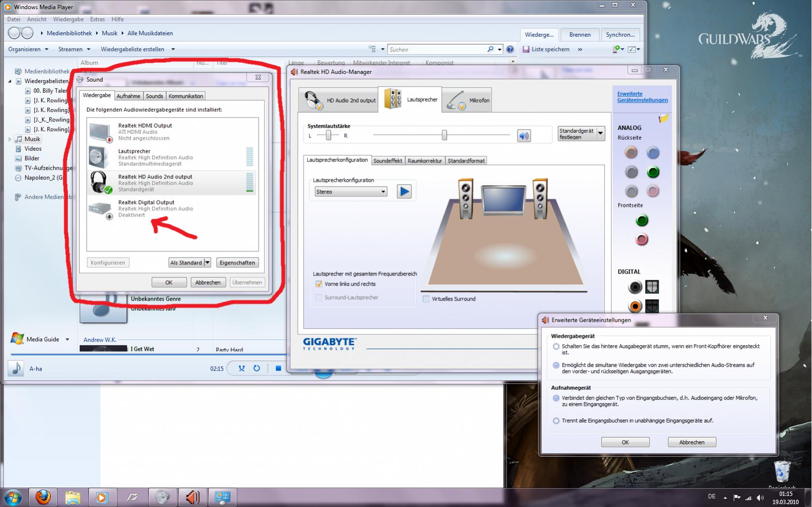
Task: Open the Mikrofon tab in Realtek
Action: coord(467,100)
